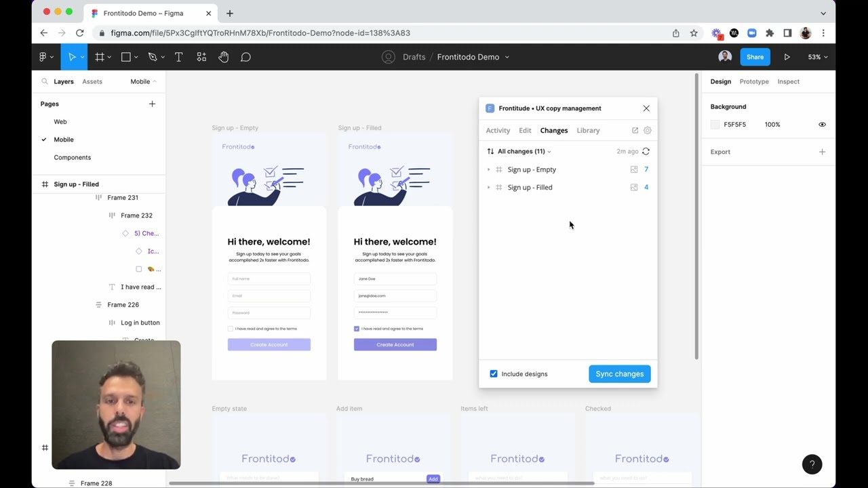Switch to the Inspect tab

[x=788, y=81]
